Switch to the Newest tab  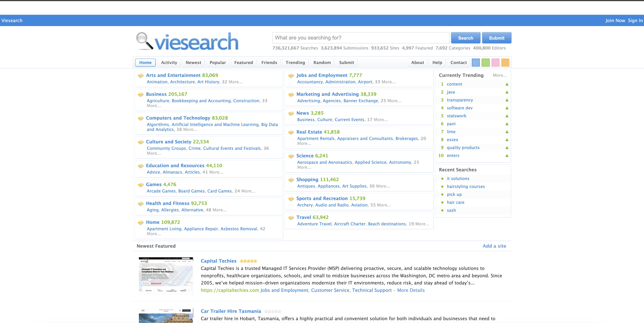193,63
